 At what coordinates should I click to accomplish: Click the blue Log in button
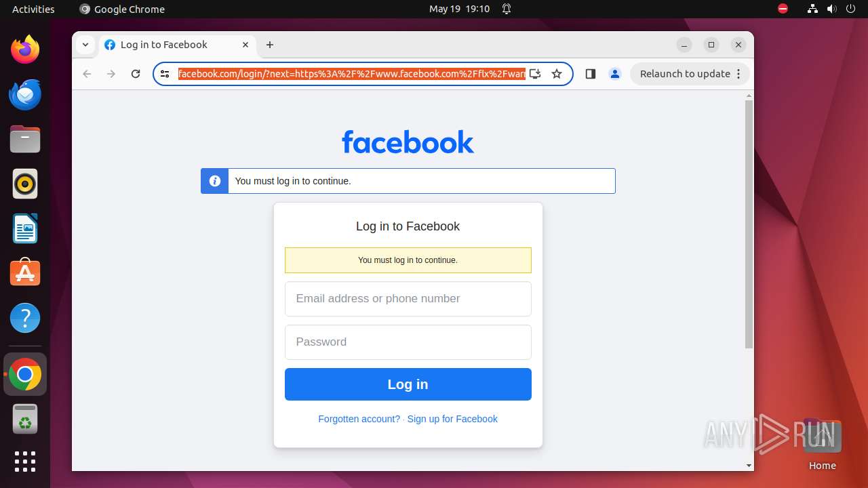[408, 384]
